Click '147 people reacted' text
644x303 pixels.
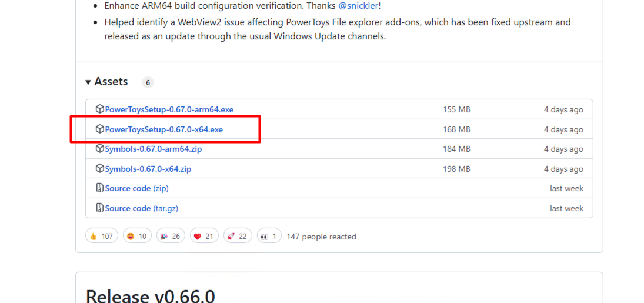[321, 237]
